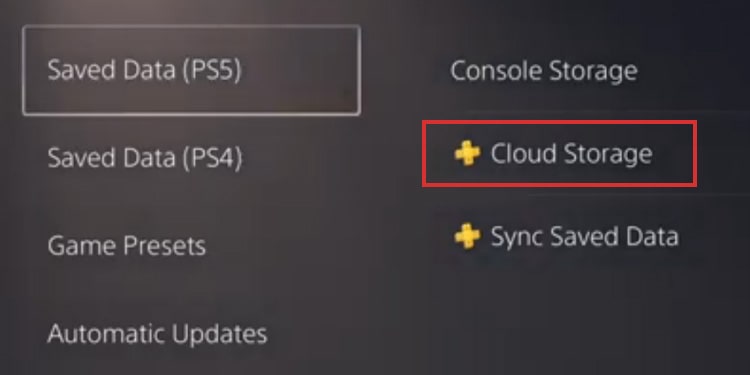Click the highlighted Saved Data (PS5) box
750x375 pixels.
pyautogui.click(x=191, y=70)
